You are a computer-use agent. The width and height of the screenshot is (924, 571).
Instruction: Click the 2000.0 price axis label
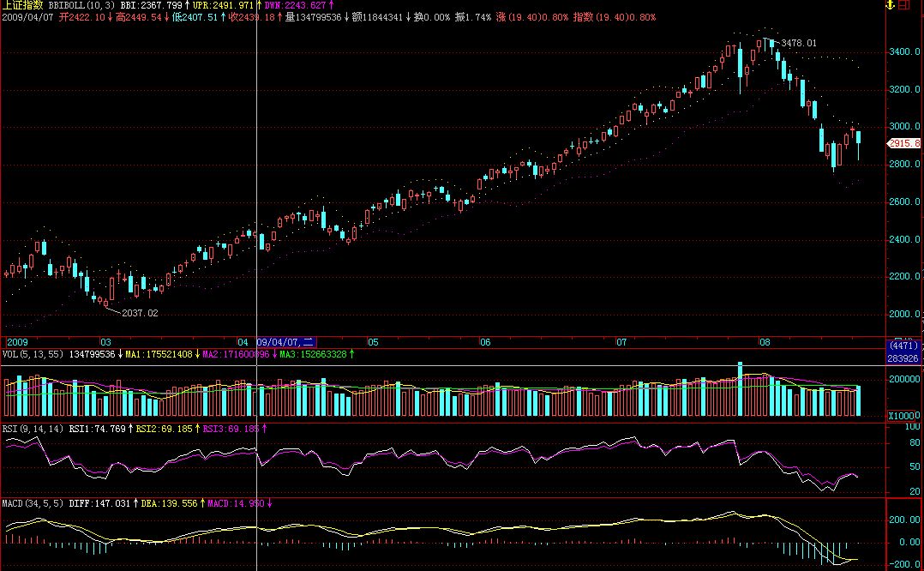tap(904, 314)
